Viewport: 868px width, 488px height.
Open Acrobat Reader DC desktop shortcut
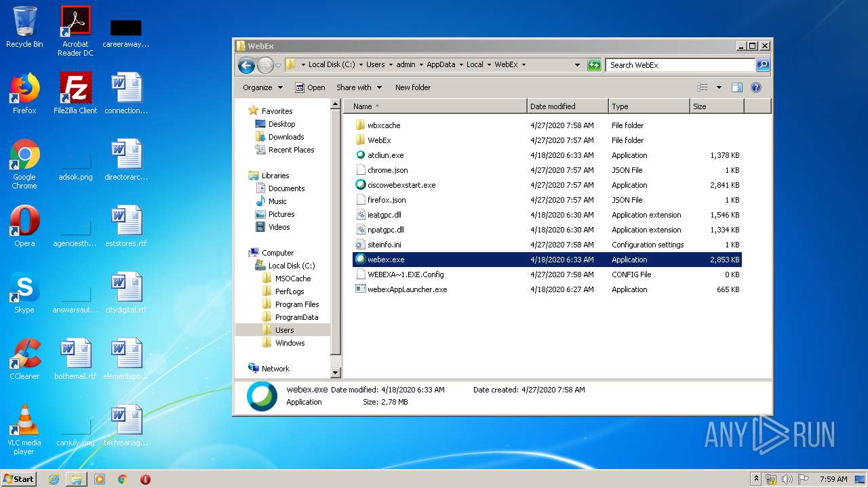75,31
